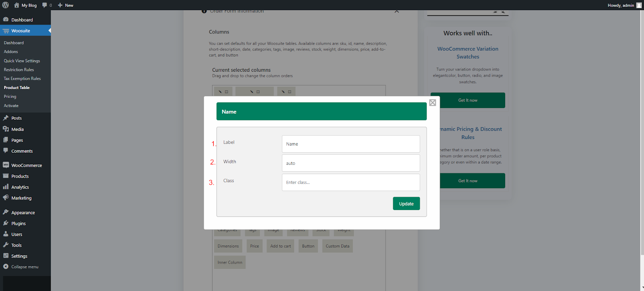Image resolution: width=644 pixels, height=291 pixels.
Task: Select the Button column chip
Action: pyautogui.click(x=308, y=246)
